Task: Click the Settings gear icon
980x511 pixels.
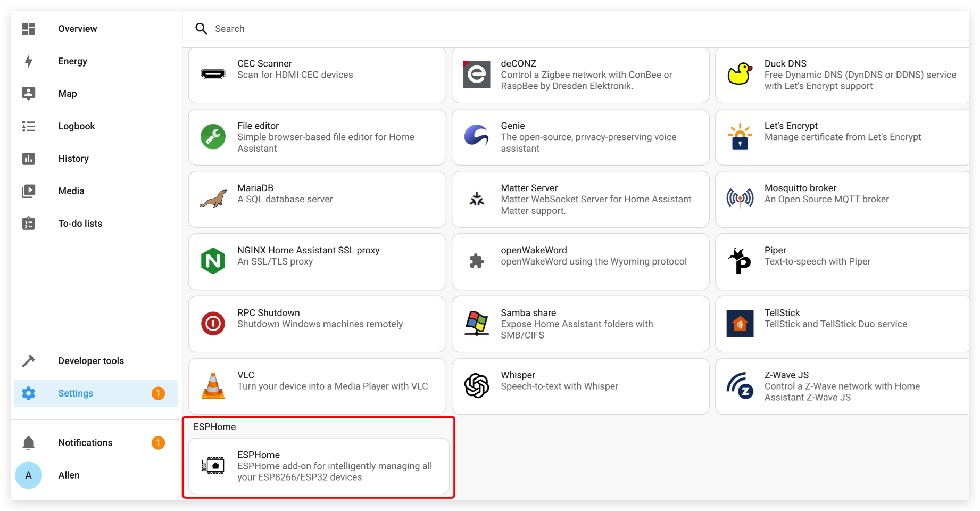Action: pyautogui.click(x=29, y=393)
